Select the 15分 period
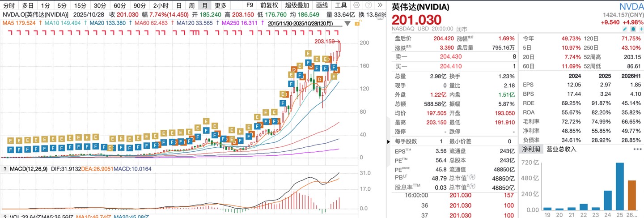Image resolution: width=644 pixels, height=218 pixels. pos(80,6)
